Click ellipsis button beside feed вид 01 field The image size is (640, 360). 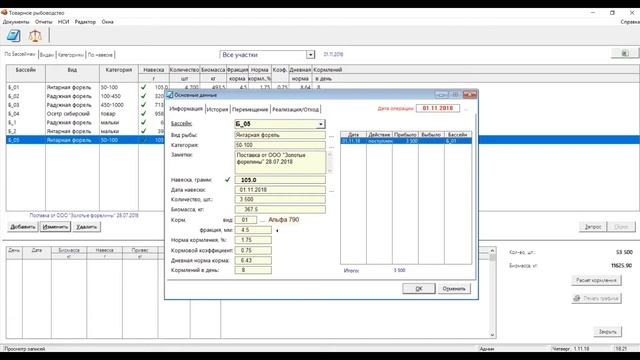tap(262, 220)
